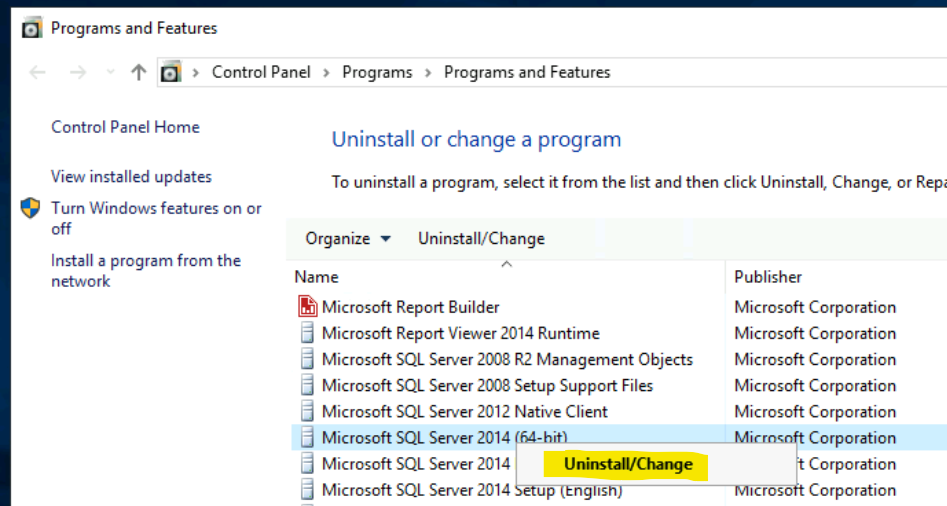Go back with the left arrow button
Viewport: 947px width, 506px height.
(x=37, y=72)
